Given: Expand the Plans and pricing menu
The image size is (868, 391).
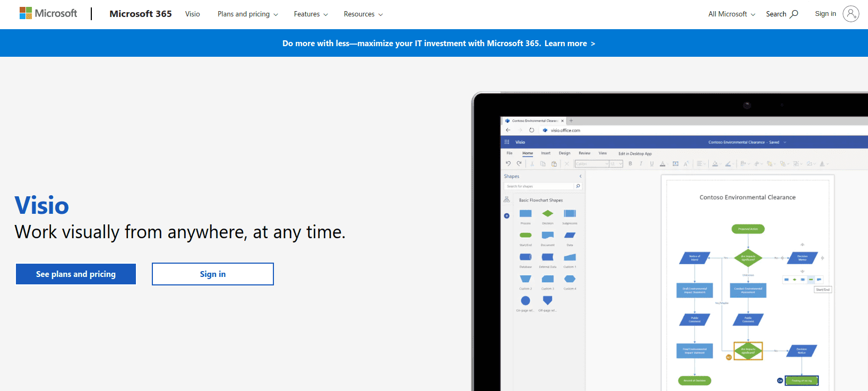Looking at the screenshot, I should pos(247,14).
